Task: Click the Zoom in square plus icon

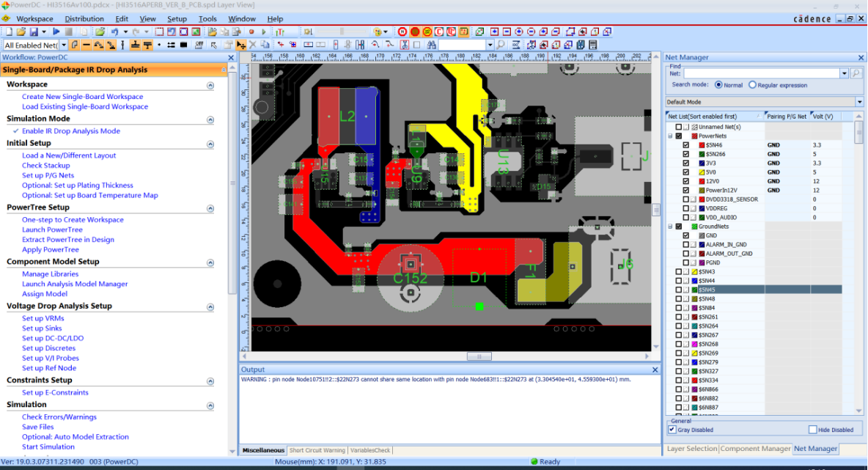Action: point(494,32)
